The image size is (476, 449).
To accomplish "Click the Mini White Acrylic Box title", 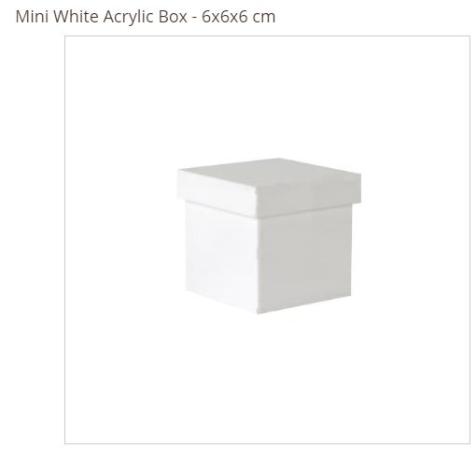I will [x=146, y=16].
